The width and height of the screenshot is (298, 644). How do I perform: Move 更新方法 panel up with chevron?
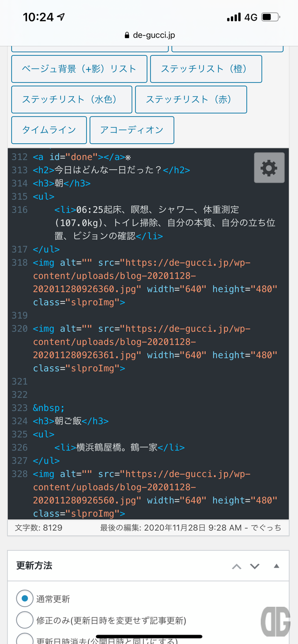(x=237, y=566)
